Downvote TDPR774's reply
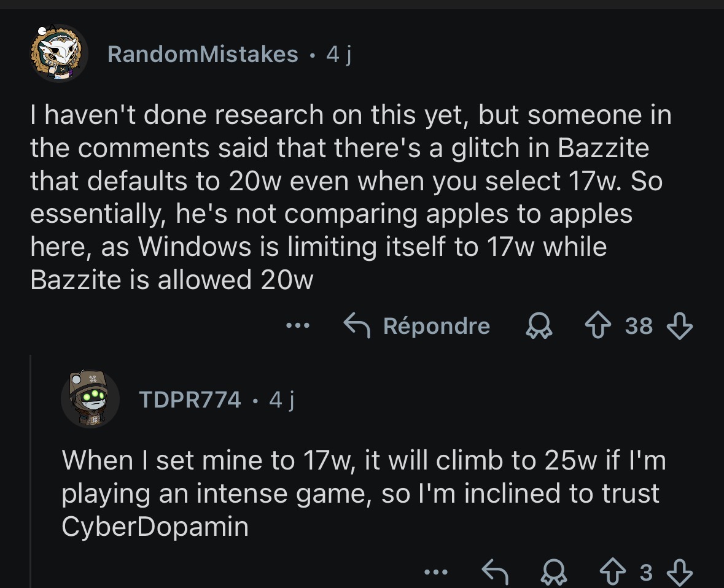This screenshot has height=588, width=724. 680,573
